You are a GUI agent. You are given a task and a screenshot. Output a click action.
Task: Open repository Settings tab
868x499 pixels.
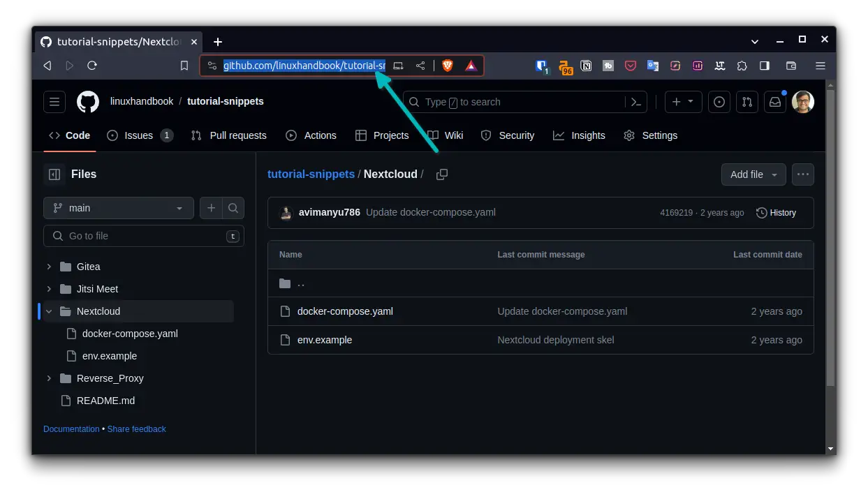(651, 135)
